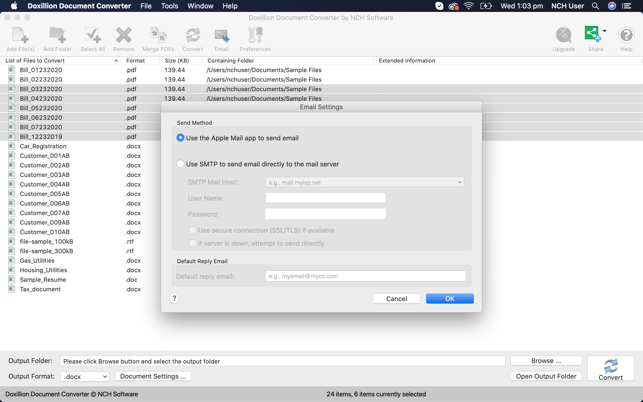Screen dimensions: 643x402
Task: Open the File menu
Action: 146,6
